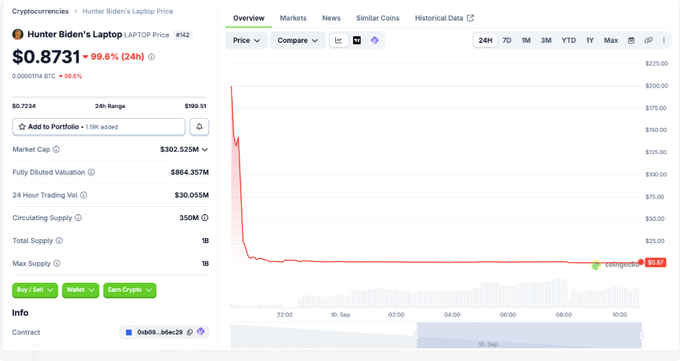Switch to the Overview tab
Image resolution: width=680 pixels, height=361 pixels.
[248, 18]
